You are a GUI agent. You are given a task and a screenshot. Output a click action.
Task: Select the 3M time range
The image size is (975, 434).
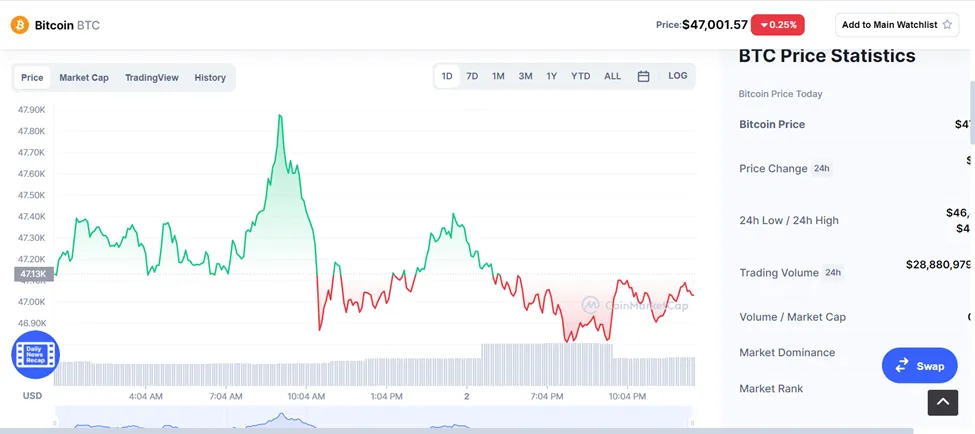[x=525, y=76]
